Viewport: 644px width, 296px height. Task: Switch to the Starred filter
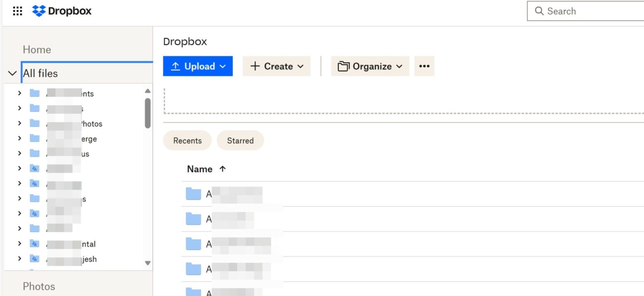[x=240, y=141]
